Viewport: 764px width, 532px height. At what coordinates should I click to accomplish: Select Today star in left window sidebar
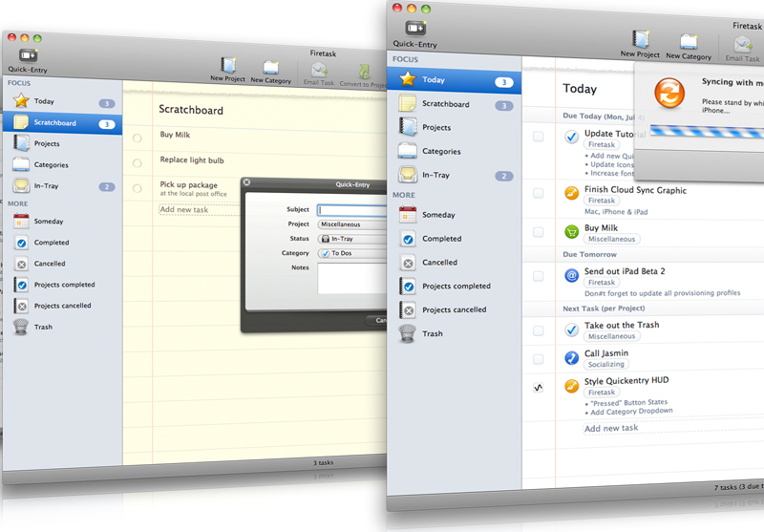[21, 100]
